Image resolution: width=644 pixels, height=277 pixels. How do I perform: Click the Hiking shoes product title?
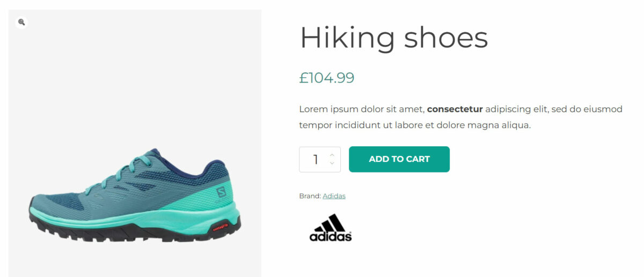tap(393, 38)
